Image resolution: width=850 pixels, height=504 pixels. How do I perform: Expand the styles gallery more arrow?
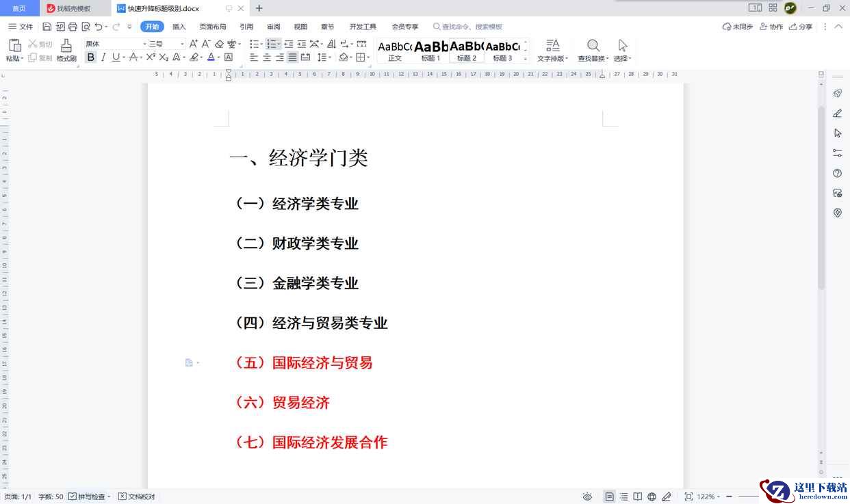[x=526, y=59]
